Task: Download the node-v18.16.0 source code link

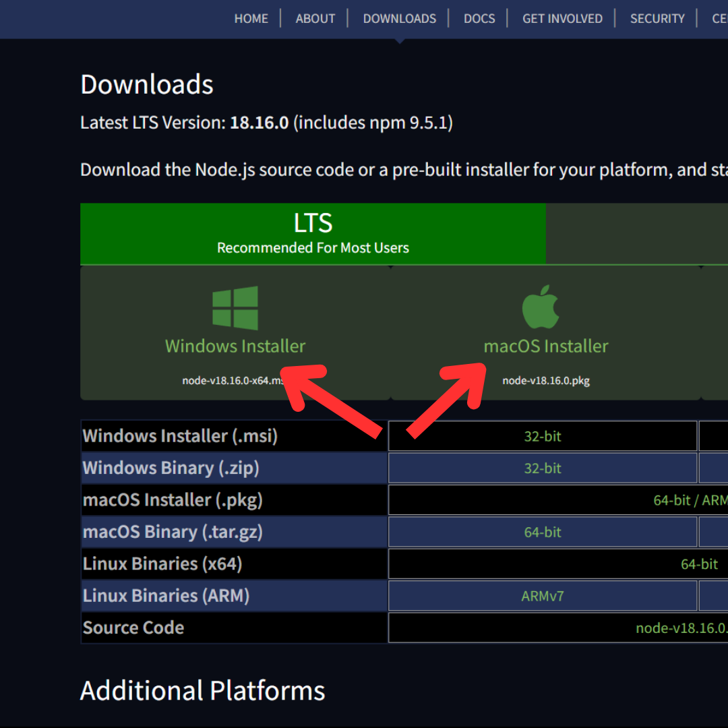Action: [x=681, y=628]
